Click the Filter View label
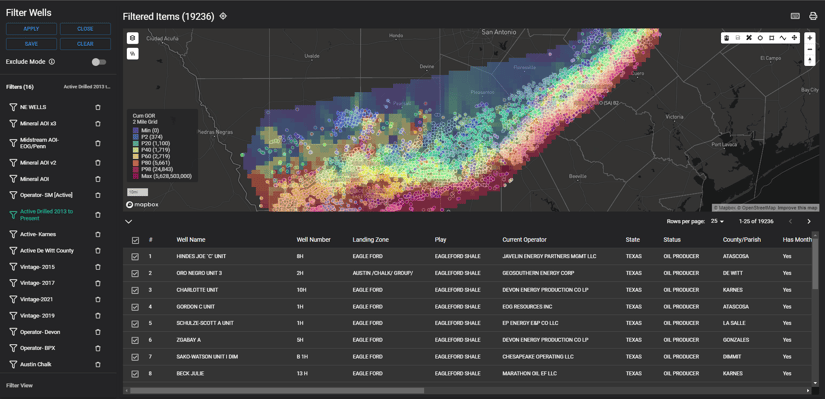 [19, 385]
